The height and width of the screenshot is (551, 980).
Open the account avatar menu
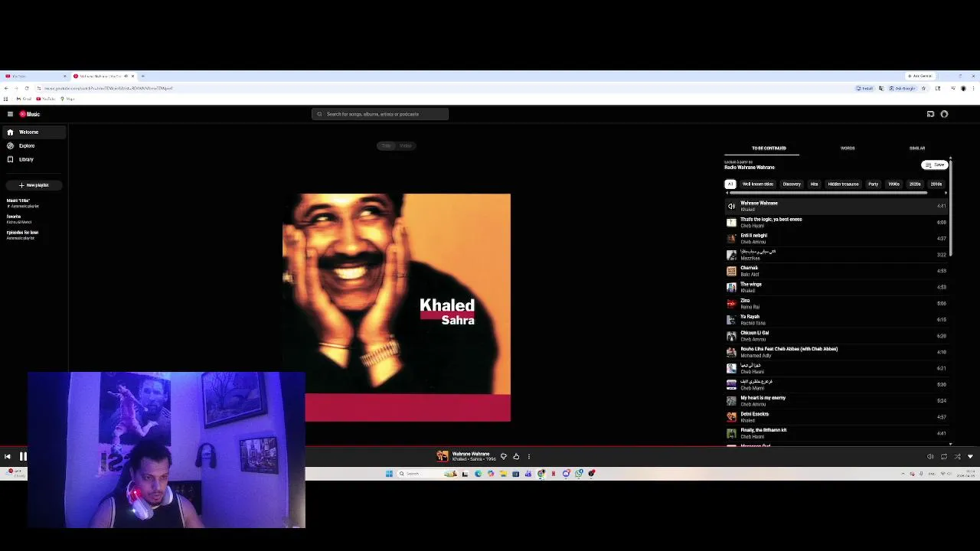click(x=944, y=114)
